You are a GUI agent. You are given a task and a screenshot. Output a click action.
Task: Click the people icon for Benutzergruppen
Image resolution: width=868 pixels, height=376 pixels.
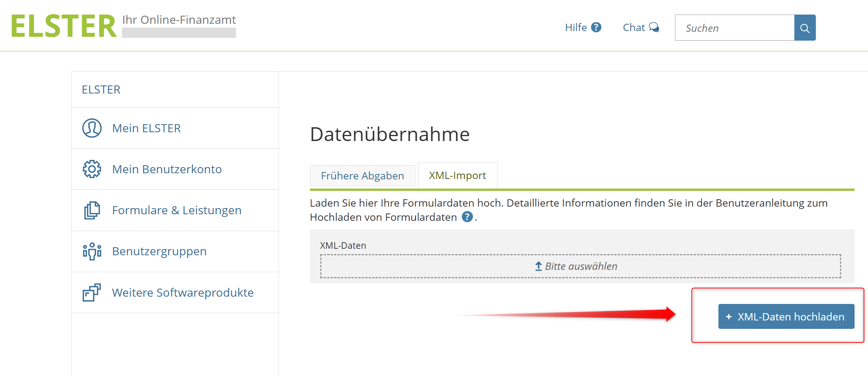coord(92,251)
